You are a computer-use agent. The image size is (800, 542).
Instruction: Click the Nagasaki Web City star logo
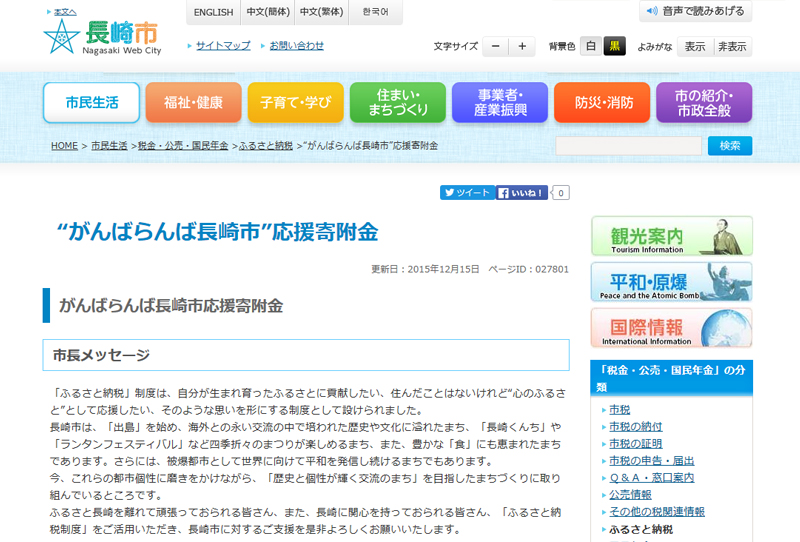pyautogui.click(x=62, y=37)
